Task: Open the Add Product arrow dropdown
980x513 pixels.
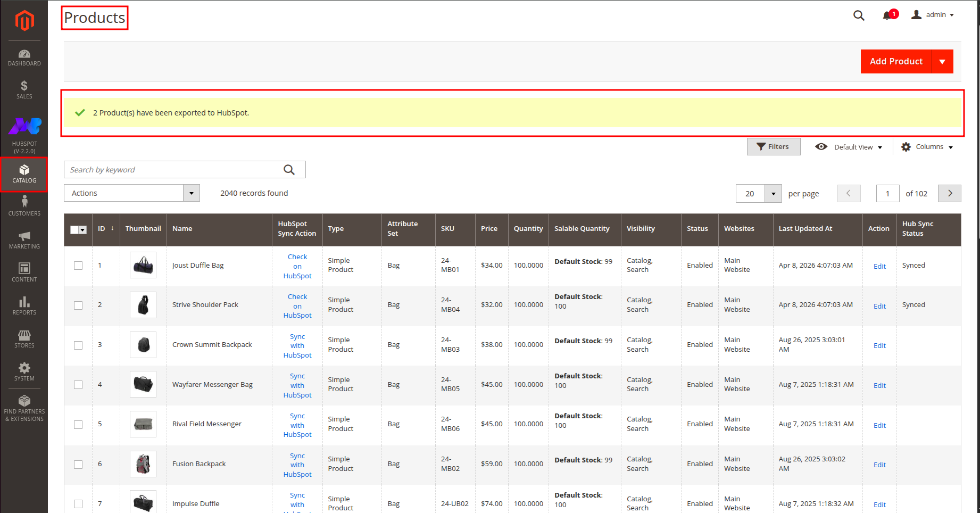Action: coord(942,62)
